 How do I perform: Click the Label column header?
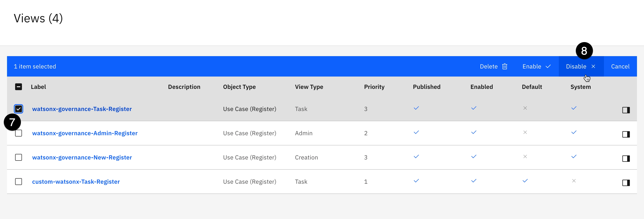[38, 87]
